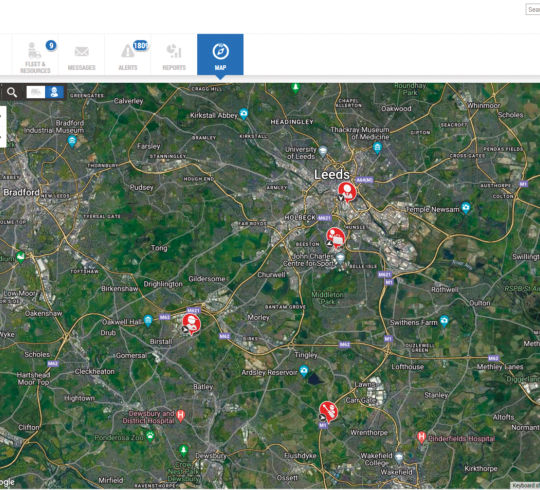
Task: Select the red tools marker near Carr Gate
Action: [328, 411]
